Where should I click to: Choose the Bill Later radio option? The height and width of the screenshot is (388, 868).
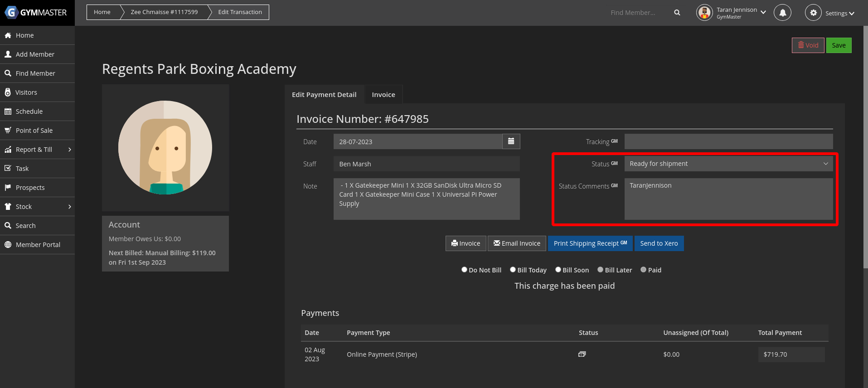[600, 270]
